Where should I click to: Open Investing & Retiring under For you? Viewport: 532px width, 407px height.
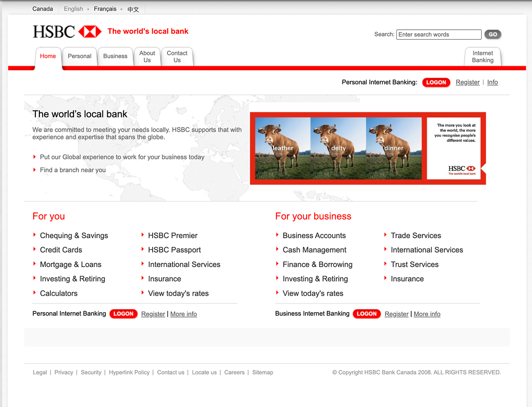(x=73, y=279)
